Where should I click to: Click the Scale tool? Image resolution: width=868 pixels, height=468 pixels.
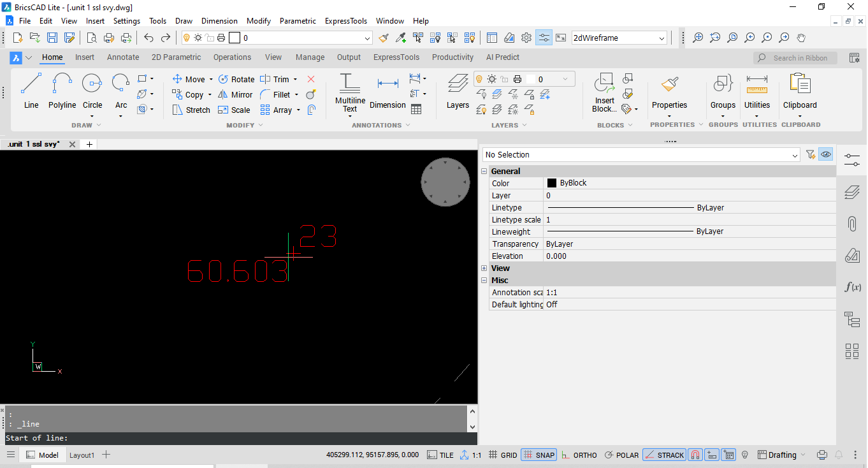coord(234,110)
